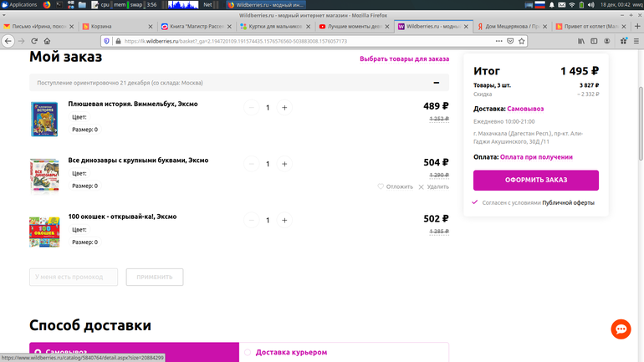Decrease quantity of 100 окошек book

point(252,221)
